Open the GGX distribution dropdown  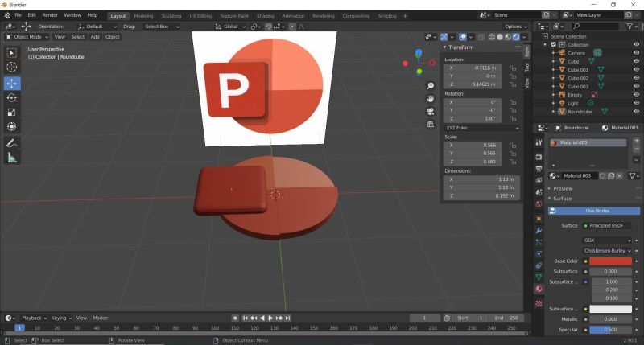(x=607, y=240)
